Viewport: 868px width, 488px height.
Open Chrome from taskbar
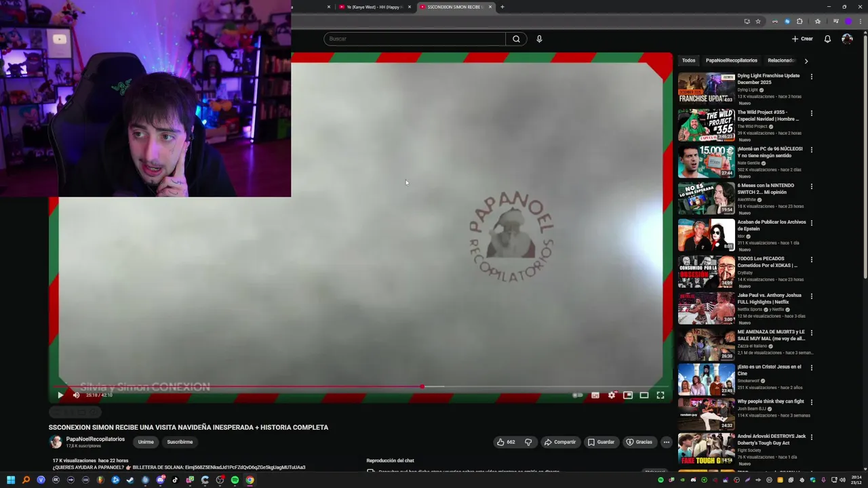250,480
